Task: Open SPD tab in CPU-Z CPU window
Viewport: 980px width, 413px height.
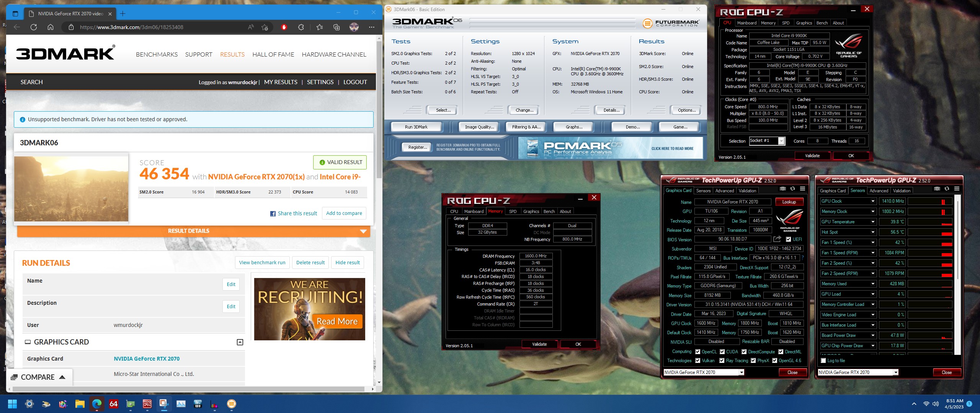Action: (786, 23)
